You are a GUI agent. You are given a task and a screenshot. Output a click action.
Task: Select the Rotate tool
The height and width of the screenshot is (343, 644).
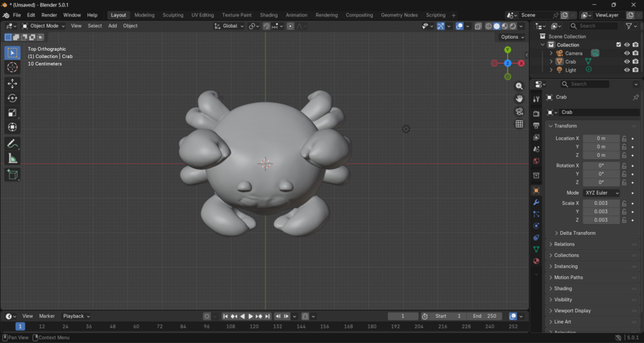point(12,98)
